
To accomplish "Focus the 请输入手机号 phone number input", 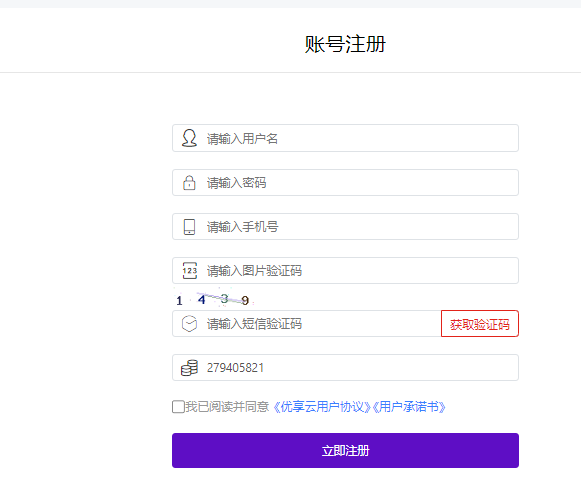I will [x=345, y=227].
